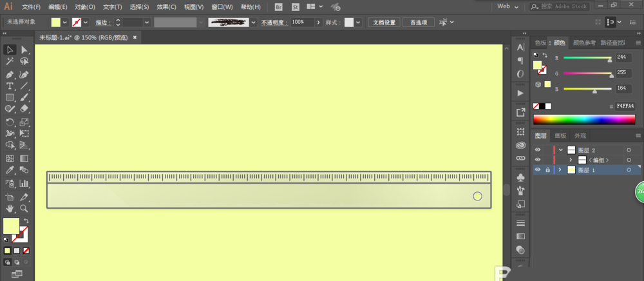Select the Lasso tool
Viewport: 644px width, 281px height.
[24, 62]
